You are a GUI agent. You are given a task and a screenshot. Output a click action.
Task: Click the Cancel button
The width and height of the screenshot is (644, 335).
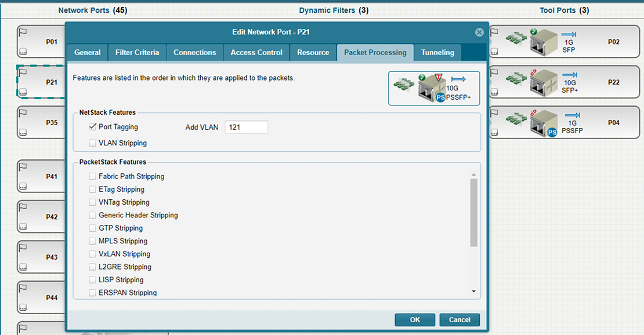pos(460,320)
